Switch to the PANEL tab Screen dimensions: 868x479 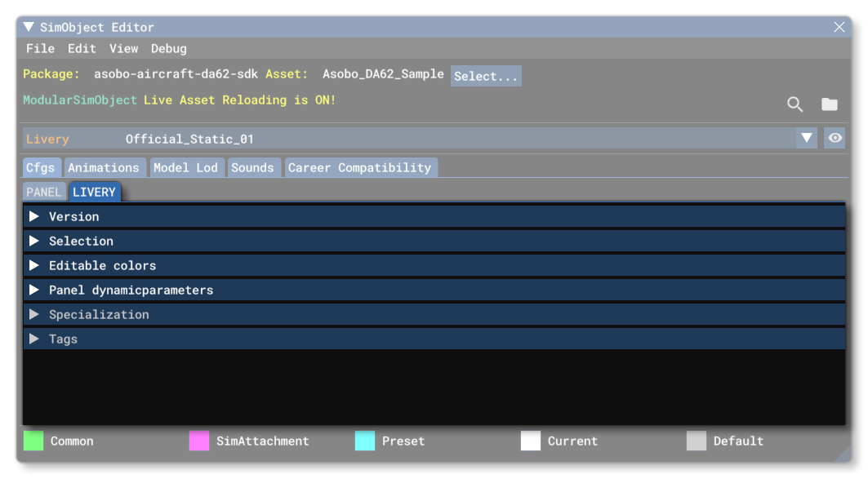(x=43, y=192)
